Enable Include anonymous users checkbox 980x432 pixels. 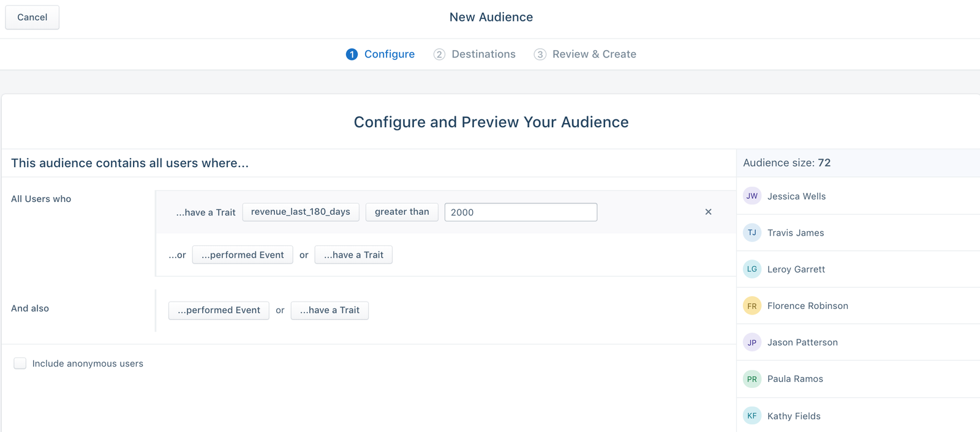tap(20, 363)
